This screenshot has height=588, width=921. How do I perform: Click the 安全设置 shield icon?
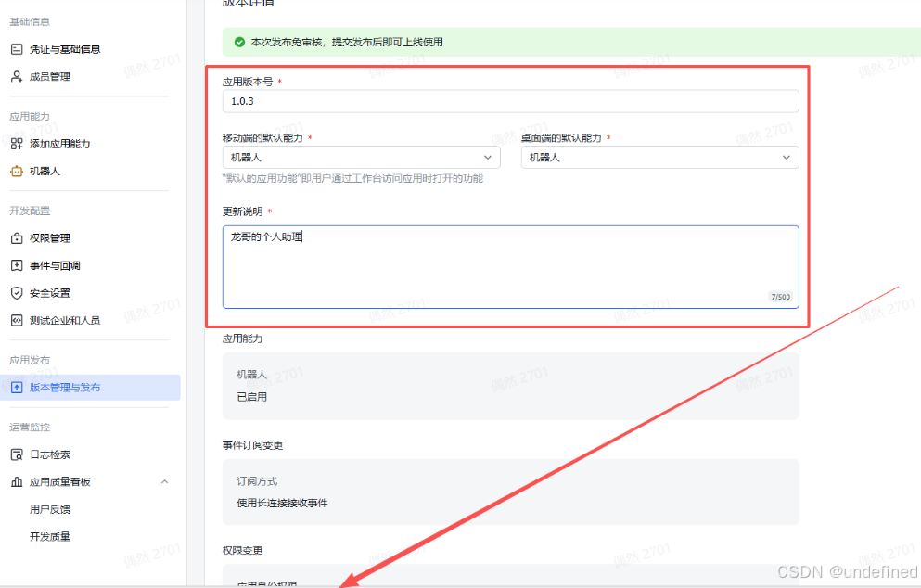[x=17, y=293]
